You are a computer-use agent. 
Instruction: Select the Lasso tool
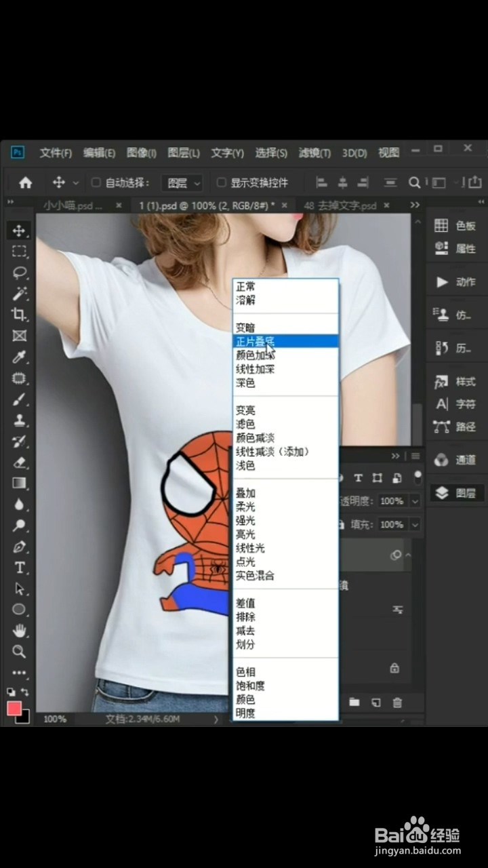[x=19, y=273]
